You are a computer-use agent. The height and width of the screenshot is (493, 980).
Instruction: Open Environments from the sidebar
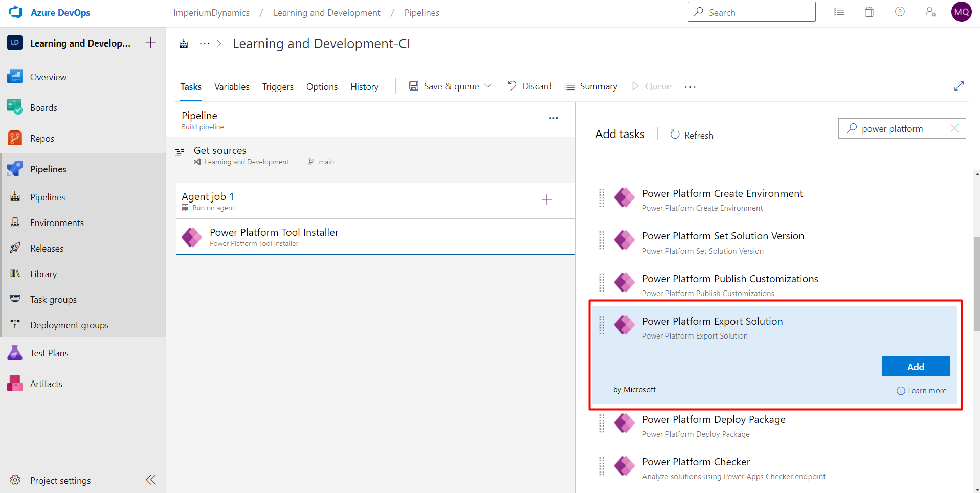tap(56, 222)
